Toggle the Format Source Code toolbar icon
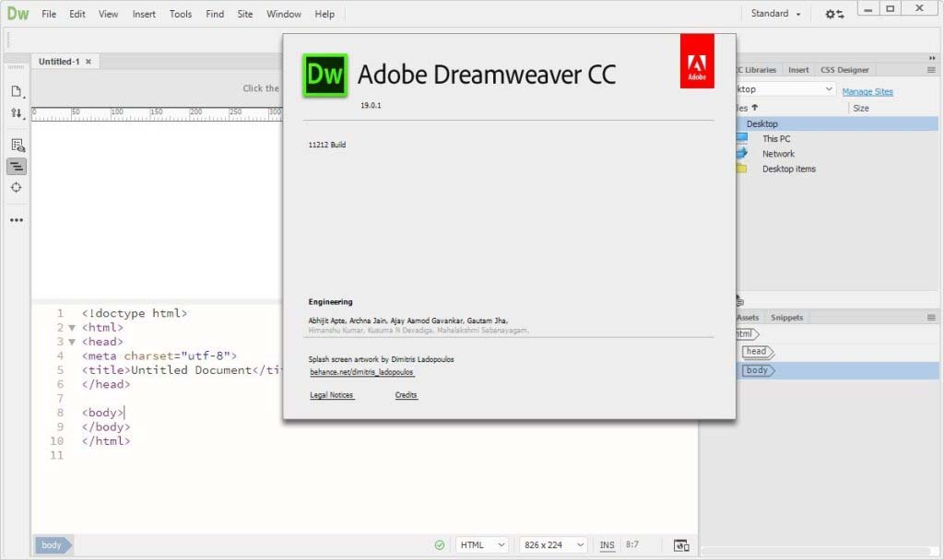Screen dimensions: 944x560 tap(17, 167)
